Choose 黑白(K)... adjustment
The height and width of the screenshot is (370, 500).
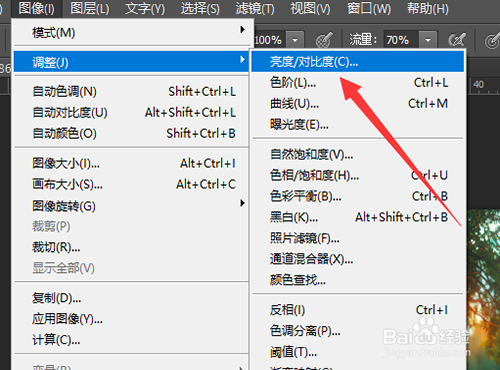[358, 217]
